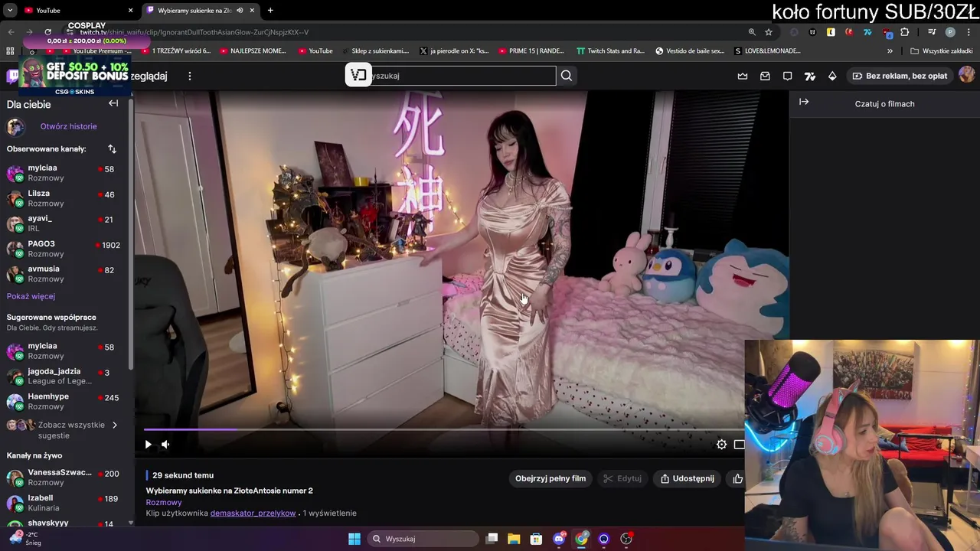Mute the Twitch tab audio icon
This screenshot has height=551, width=980.
tap(240, 10)
